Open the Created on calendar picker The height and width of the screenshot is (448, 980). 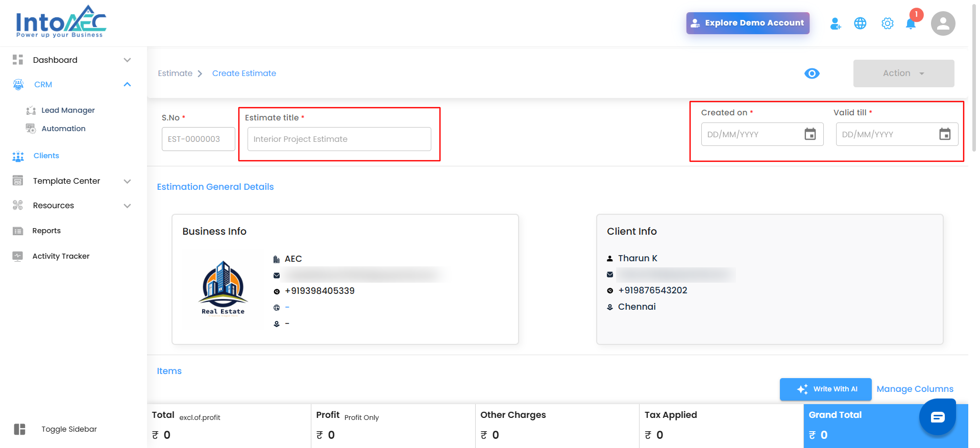click(x=810, y=134)
